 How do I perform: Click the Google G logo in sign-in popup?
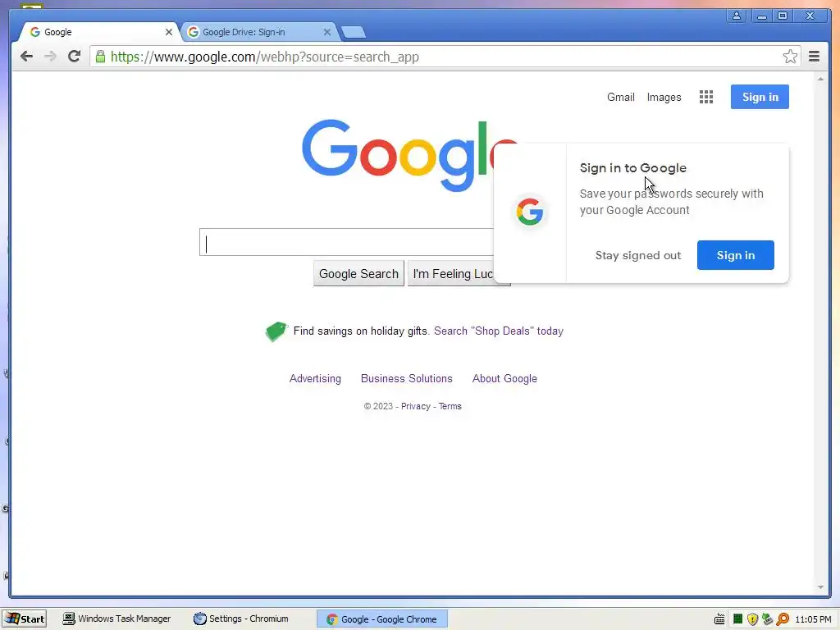click(x=530, y=212)
